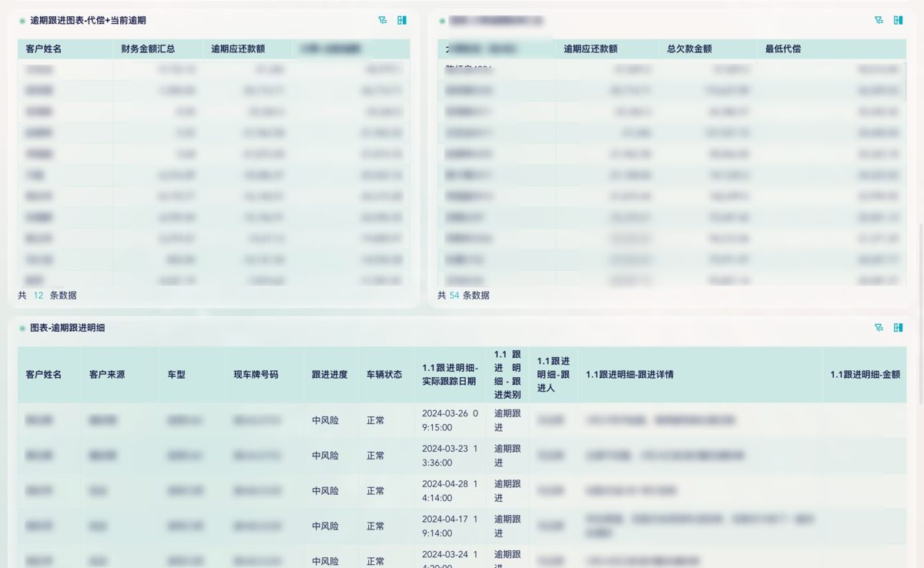Select the 跟进进度 column header
This screenshot has width=924, height=568.
[x=330, y=375]
